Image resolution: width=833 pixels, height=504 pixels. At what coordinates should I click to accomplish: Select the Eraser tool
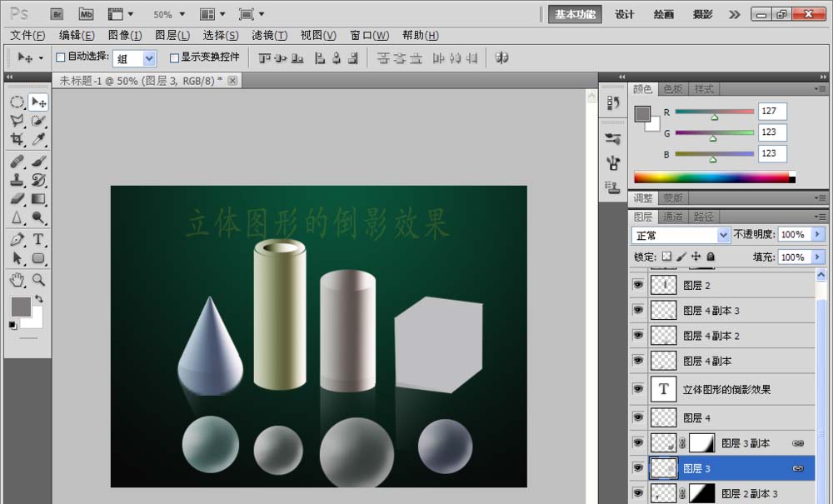click(17, 199)
